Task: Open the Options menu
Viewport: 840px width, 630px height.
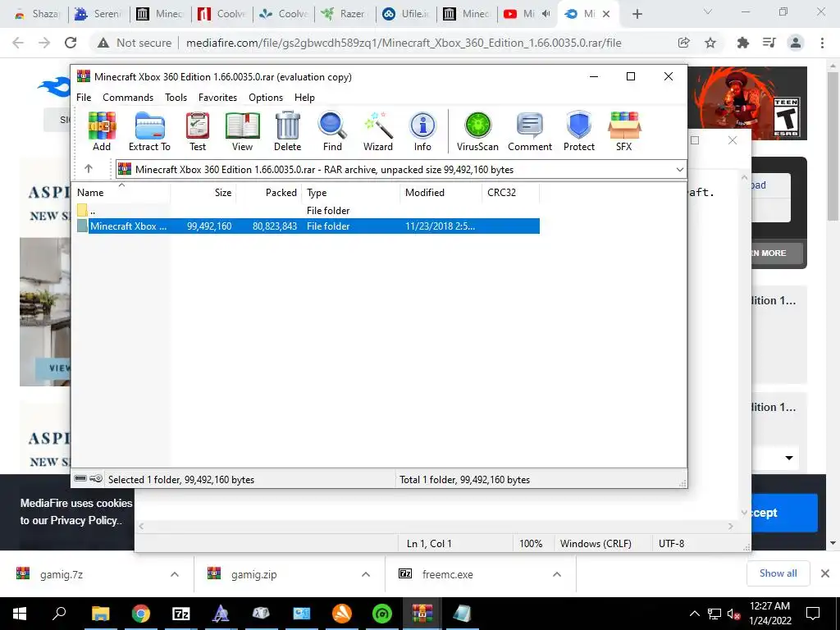Action: click(x=266, y=98)
